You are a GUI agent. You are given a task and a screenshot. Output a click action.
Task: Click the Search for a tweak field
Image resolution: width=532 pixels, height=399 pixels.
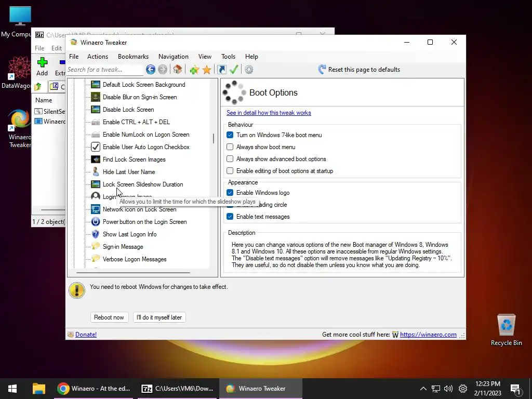point(105,70)
